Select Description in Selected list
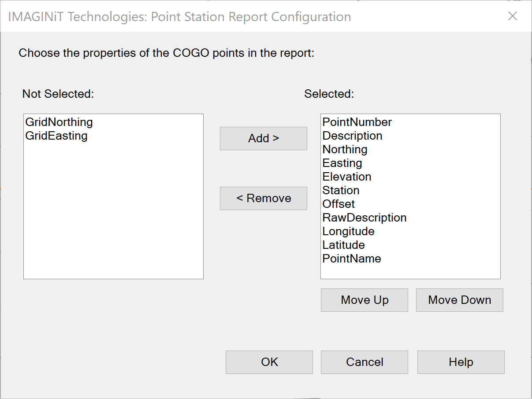532x399 pixels. pos(352,136)
